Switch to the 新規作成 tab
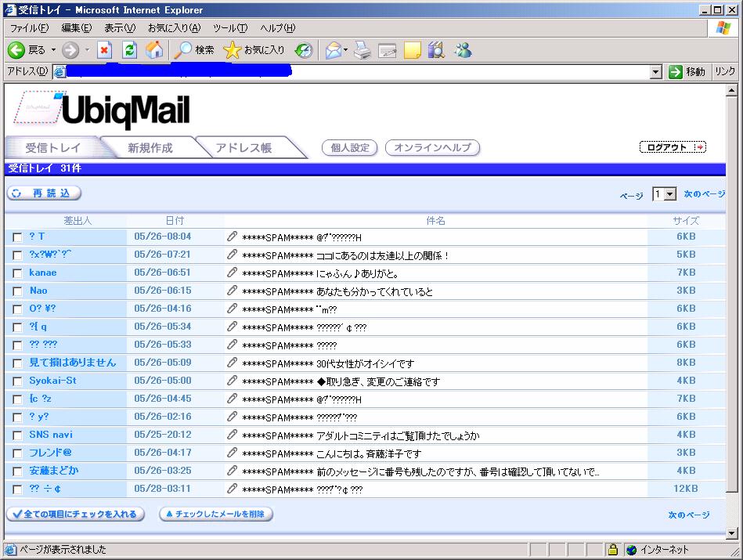743x560 pixels. pyautogui.click(x=150, y=148)
